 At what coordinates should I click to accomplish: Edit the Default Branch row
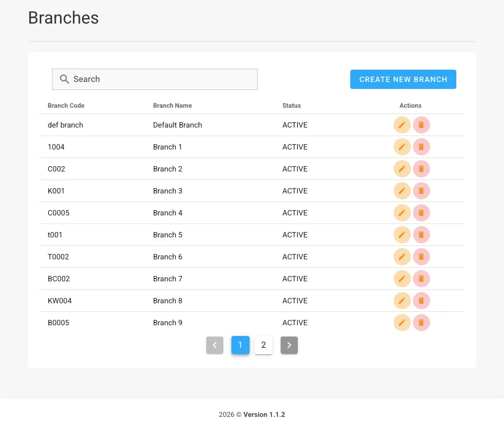tap(402, 125)
